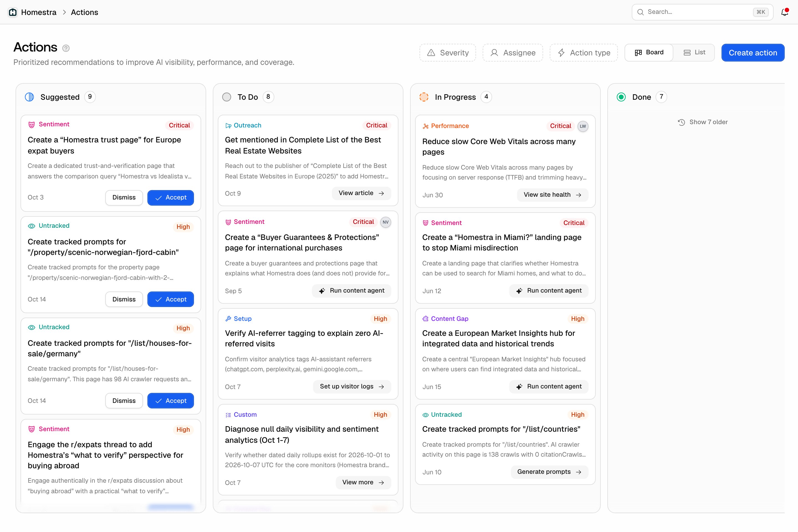
Task: Accept the houses-for-sale/germany suggestion
Action: [171, 401]
